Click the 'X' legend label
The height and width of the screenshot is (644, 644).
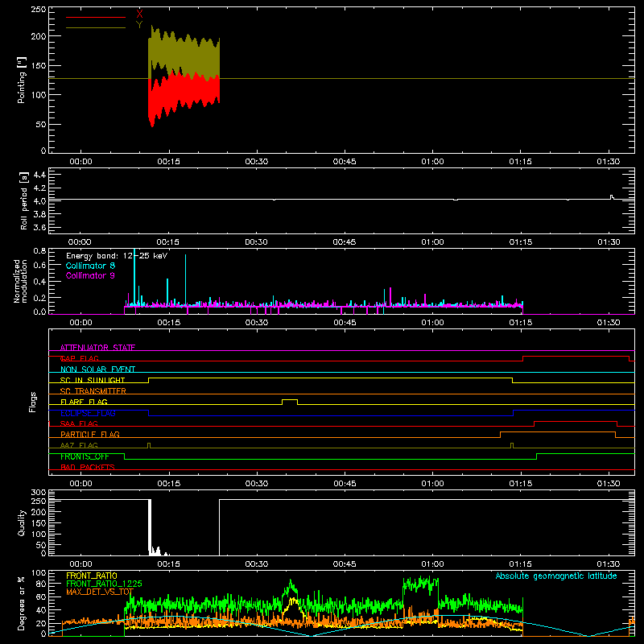[x=139, y=14]
